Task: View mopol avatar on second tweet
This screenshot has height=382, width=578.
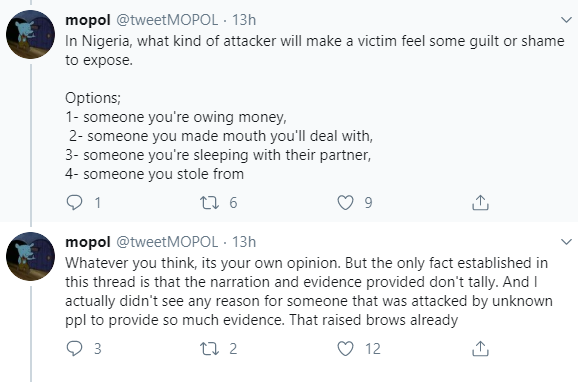Action: [x=31, y=256]
